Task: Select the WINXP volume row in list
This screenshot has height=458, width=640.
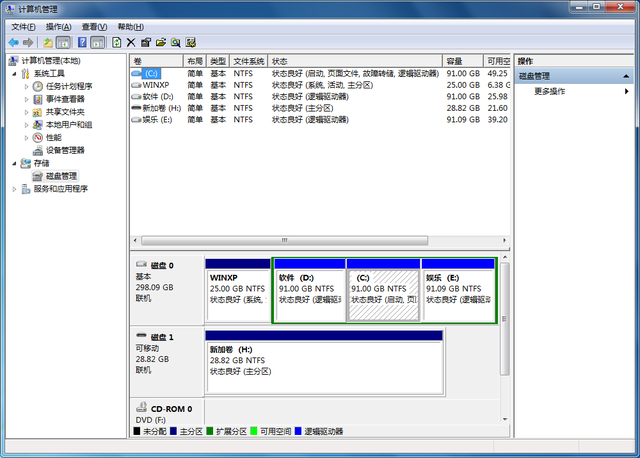Action: click(x=155, y=85)
